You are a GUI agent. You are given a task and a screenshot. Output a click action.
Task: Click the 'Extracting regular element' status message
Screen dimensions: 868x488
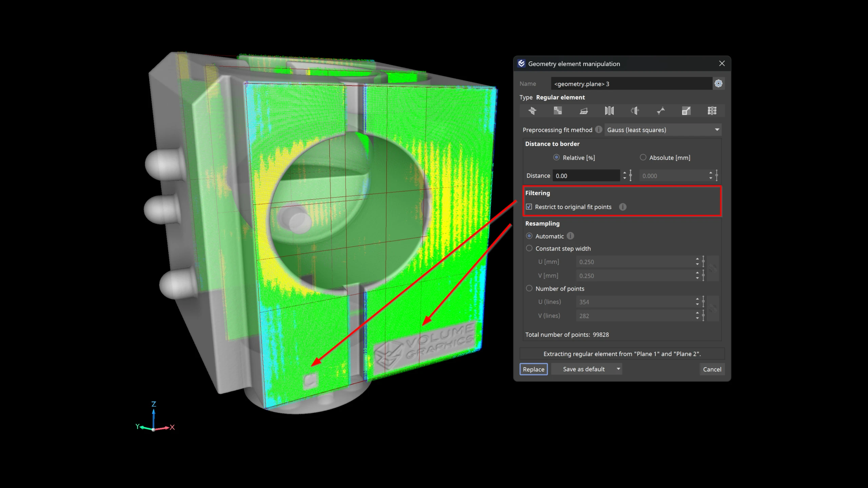622,354
